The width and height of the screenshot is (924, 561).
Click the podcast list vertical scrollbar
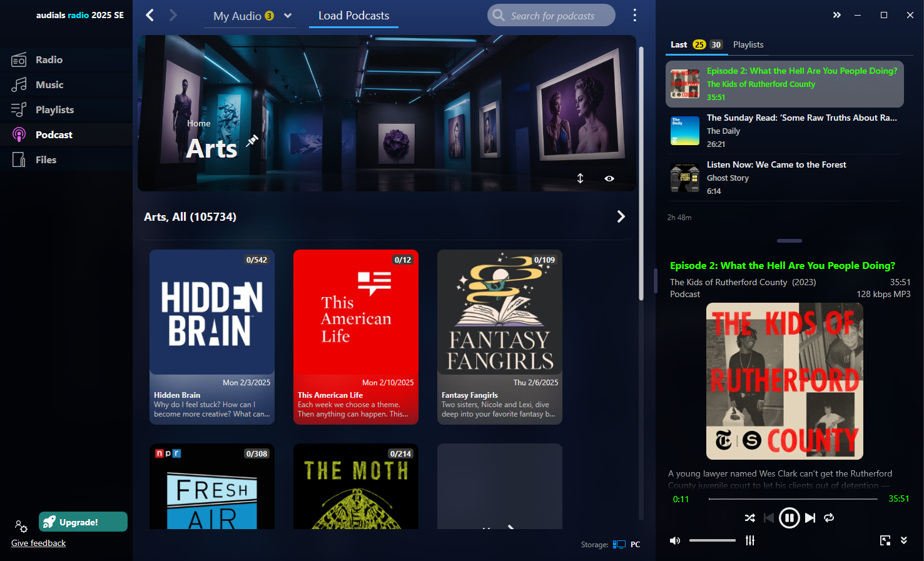coord(641,173)
